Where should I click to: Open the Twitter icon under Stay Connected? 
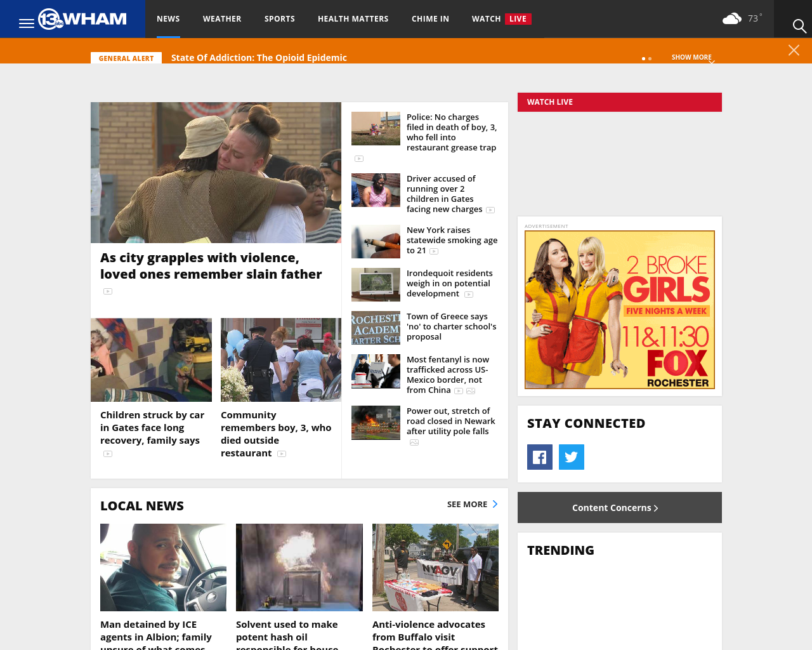click(571, 456)
